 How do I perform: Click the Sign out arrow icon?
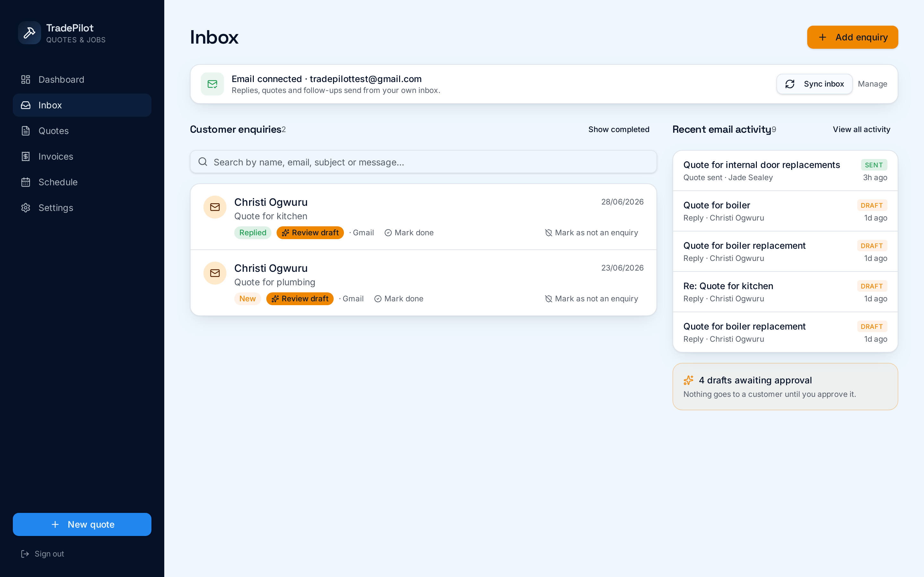pyautogui.click(x=25, y=554)
